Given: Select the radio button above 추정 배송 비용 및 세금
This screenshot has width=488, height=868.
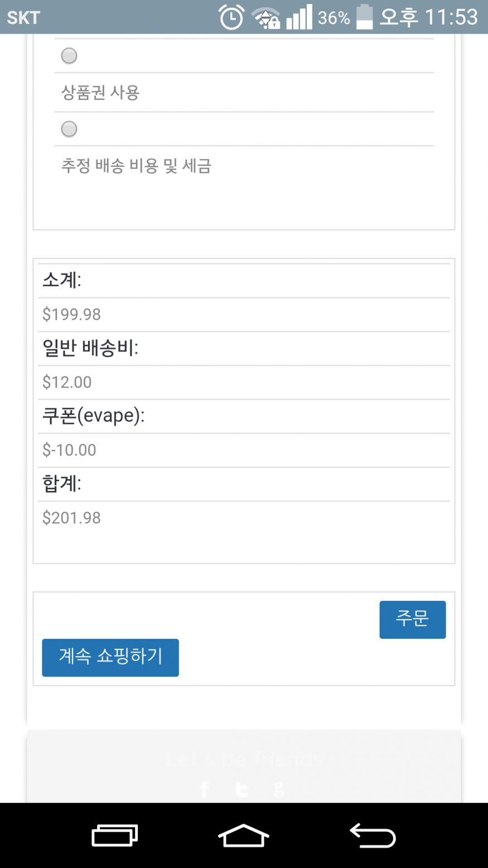Looking at the screenshot, I should tap(69, 129).
